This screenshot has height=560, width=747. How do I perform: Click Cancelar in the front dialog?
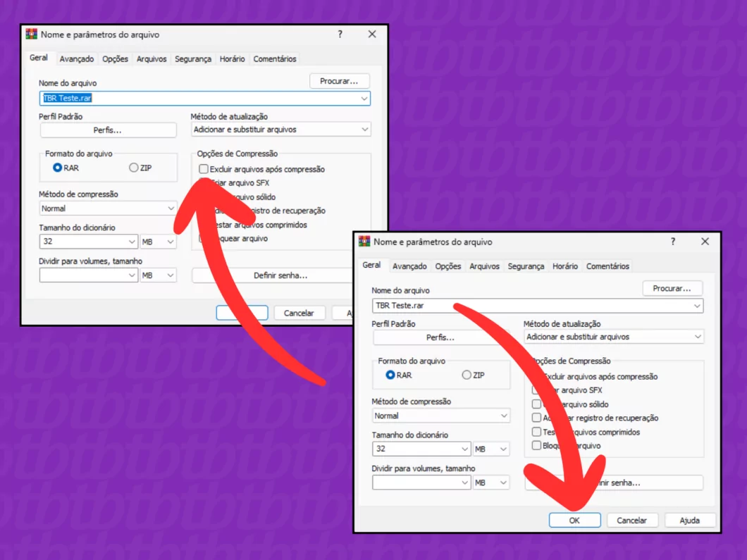click(x=631, y=520)
